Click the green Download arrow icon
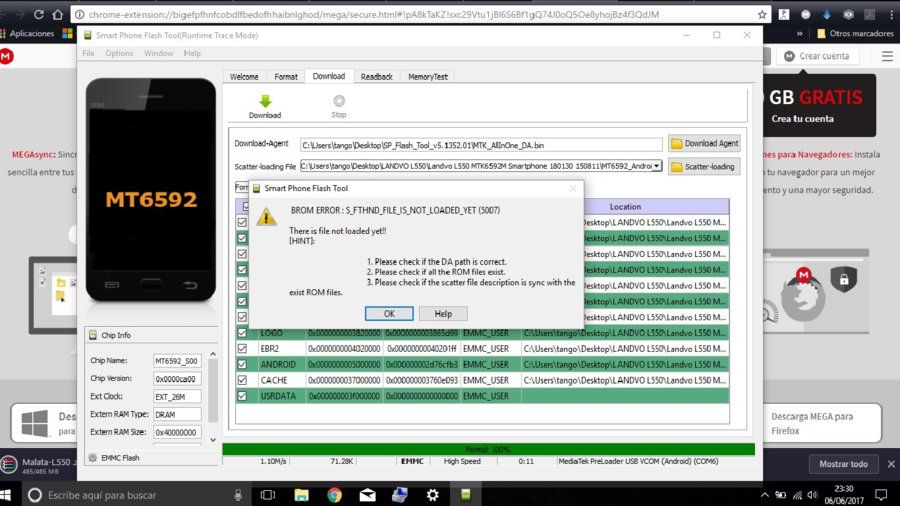 (265, 102)
